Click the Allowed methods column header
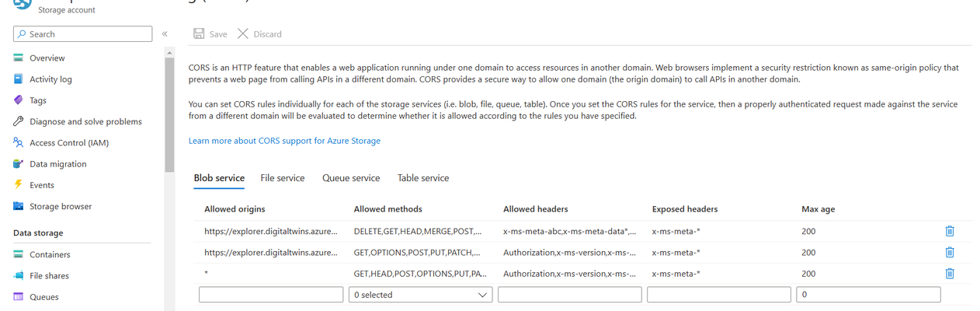 click(x=387, y=209)
